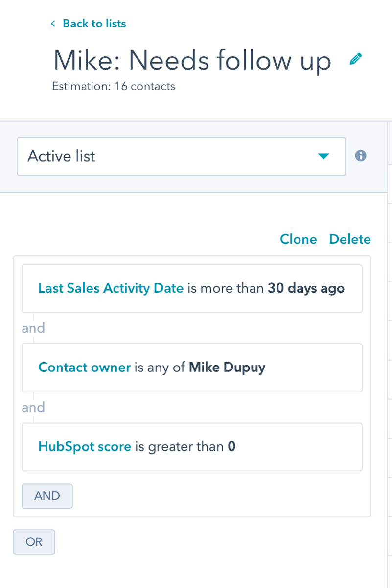
Task: Add another condition with the AND button
Action: (x=47, y=496)
